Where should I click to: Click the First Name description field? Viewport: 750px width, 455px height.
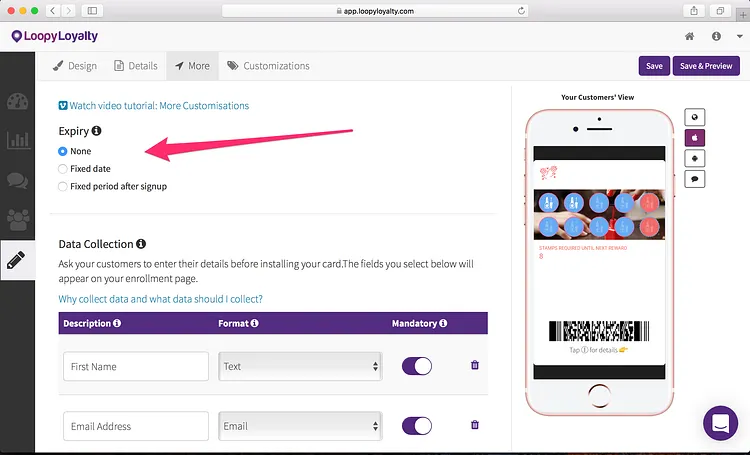(x=136, y=366)
